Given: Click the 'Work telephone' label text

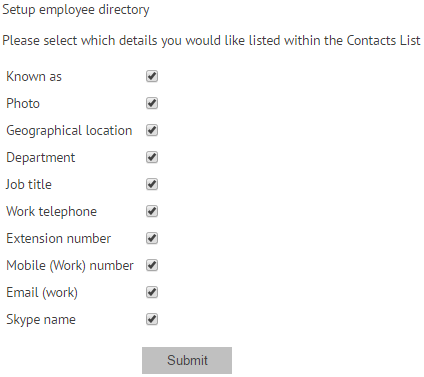Looking at the screenshot, I should (x=52, y=212).
